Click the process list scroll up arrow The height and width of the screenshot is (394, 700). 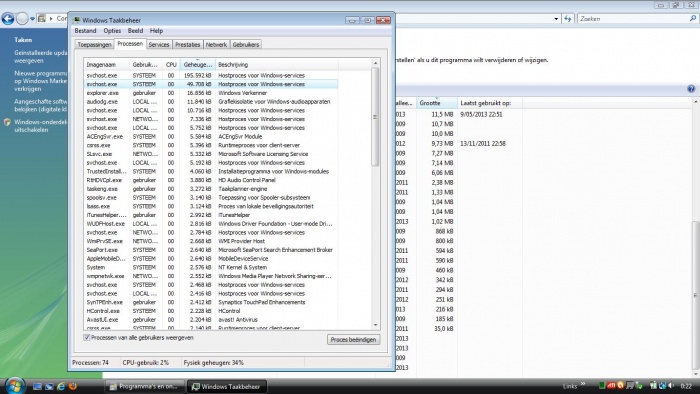coord(375,63)
